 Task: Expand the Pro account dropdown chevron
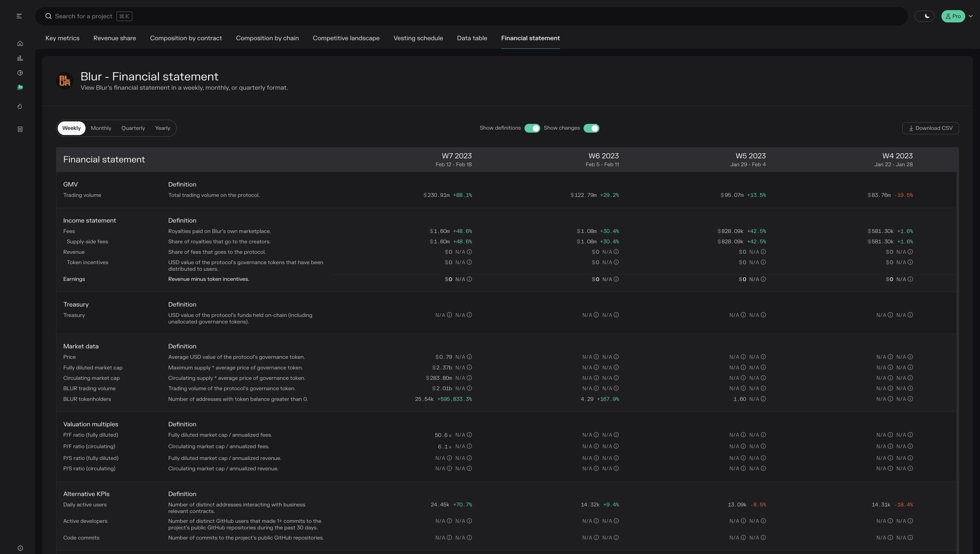(971, 16)
